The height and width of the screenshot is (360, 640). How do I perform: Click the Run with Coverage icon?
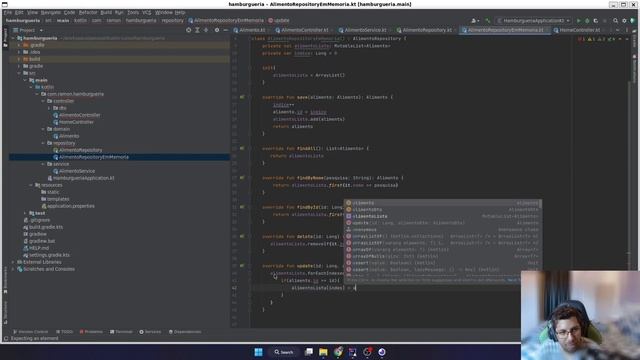click(596, 20)
